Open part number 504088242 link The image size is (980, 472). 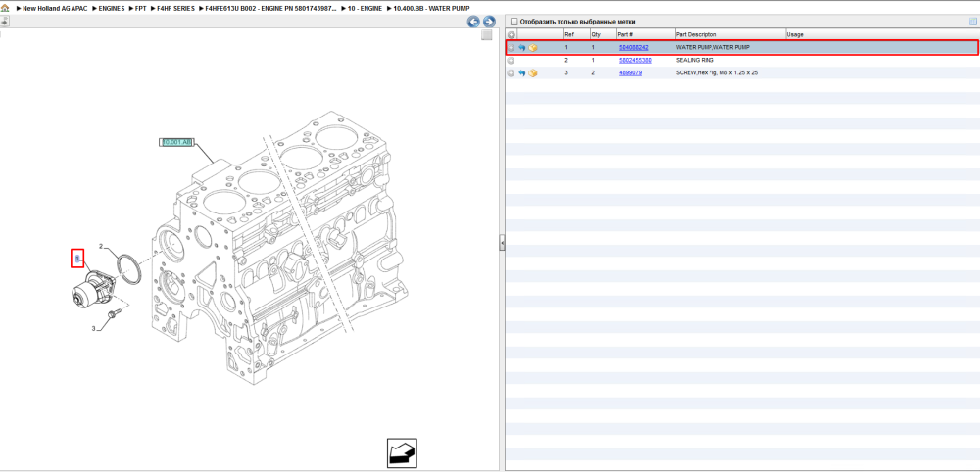pos(633,47)
